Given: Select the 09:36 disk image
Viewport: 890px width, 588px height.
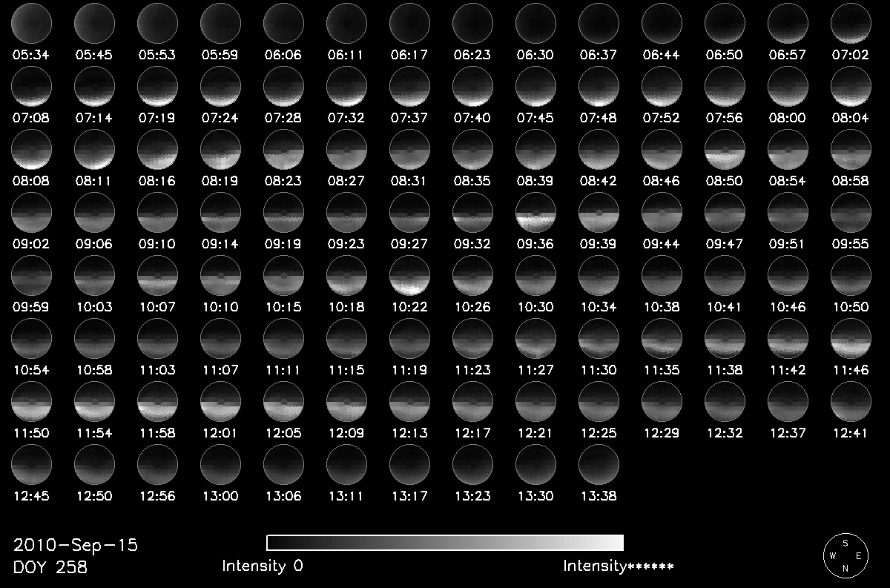Looking at the screenshot, I should pos(535,212).
